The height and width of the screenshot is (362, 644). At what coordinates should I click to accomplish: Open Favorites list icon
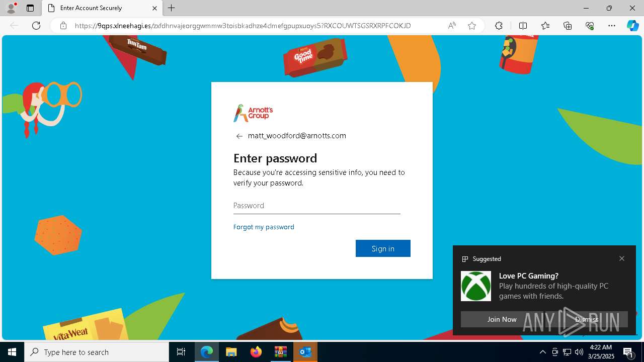click(545, 26)
